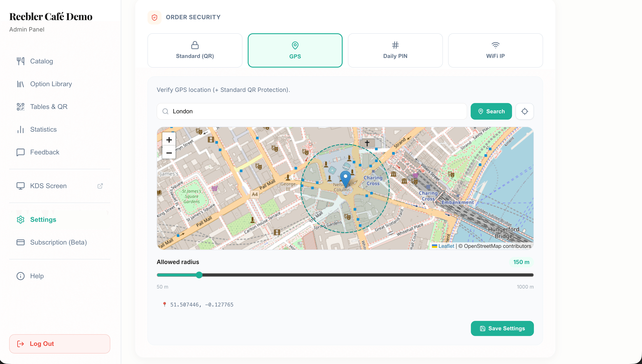
Task: Click the Statistics bar chart icon
Action: 21,129
